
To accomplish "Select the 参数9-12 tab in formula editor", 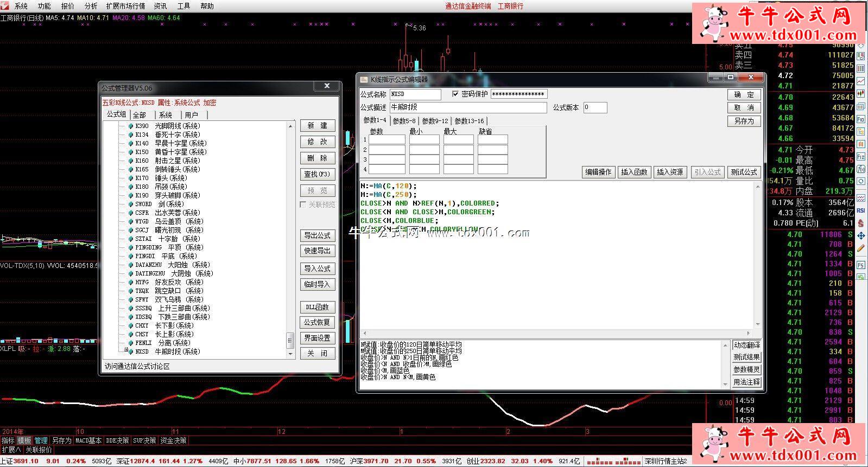I will [435, 121].
